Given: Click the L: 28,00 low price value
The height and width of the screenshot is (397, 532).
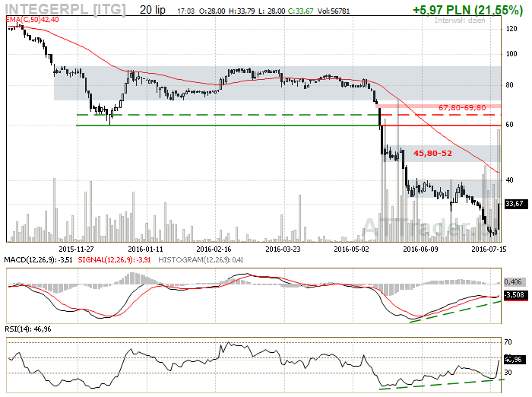Looking at the screenshot, I should 272,11.
